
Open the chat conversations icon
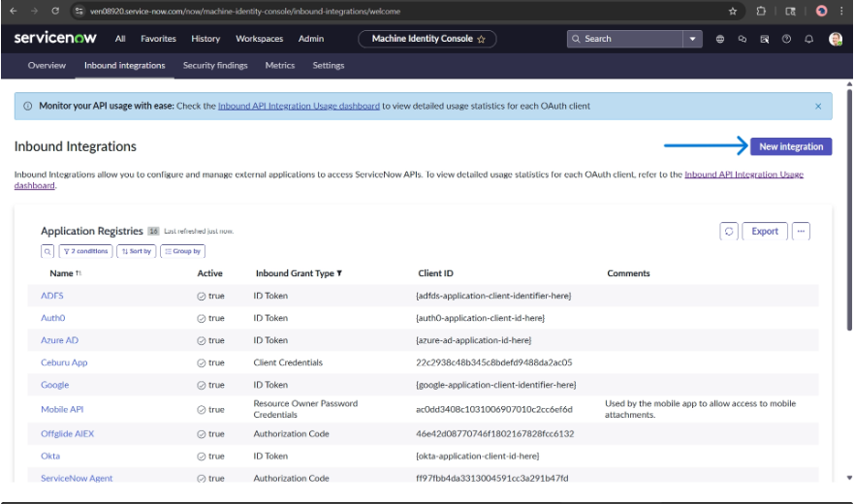(x=742, y=39)
